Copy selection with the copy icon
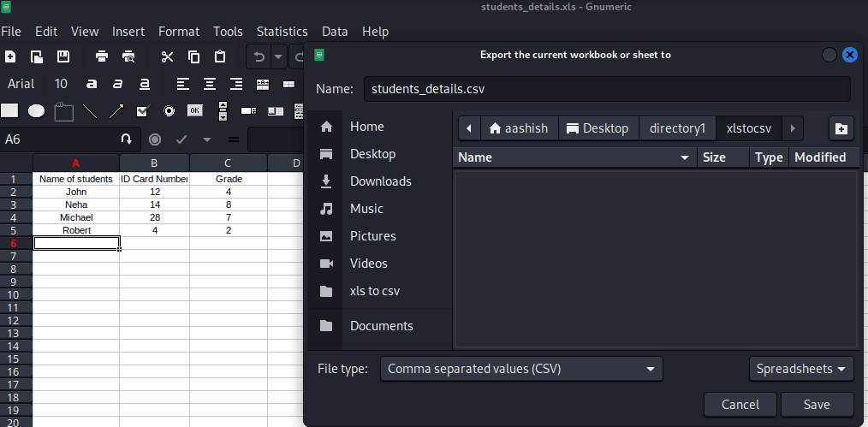The image size is (868, 427). coord(193,56)
